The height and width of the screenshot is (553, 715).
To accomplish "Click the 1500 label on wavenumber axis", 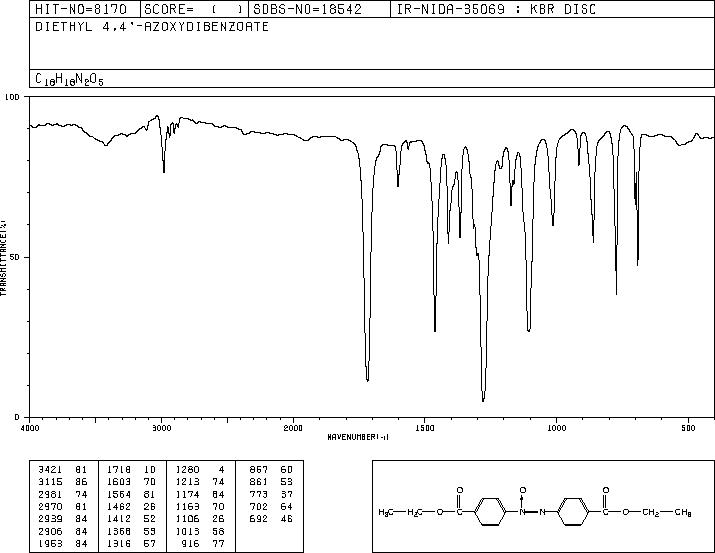I will (x=425, y=428).
